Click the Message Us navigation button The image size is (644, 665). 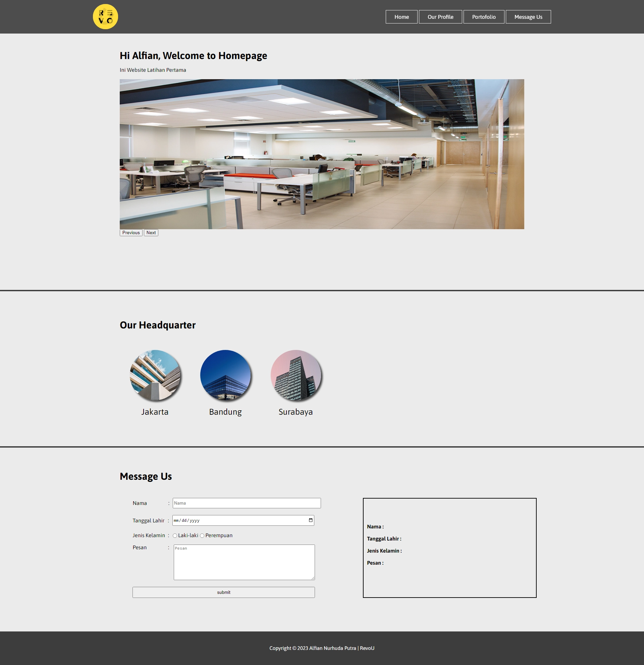point(528,16)
